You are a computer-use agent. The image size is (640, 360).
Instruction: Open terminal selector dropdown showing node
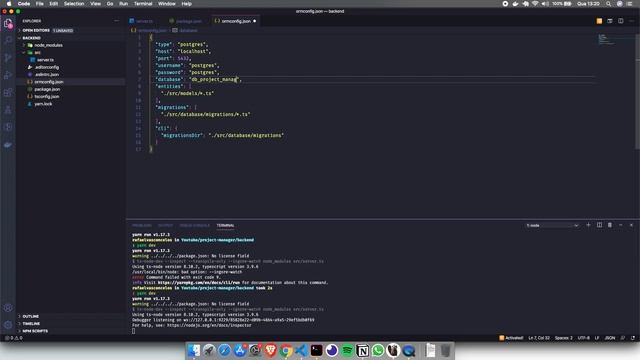tap(552, 225)
